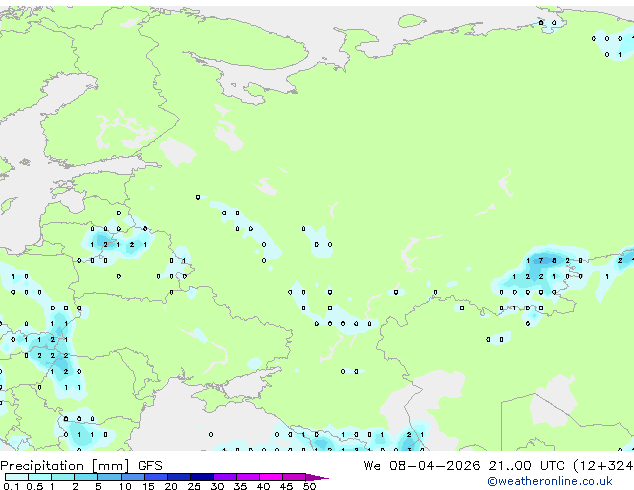Click the 0.5–1 mm legend swatch
Image resolution: width=634 pixels, height=490 pixels.
pos(40,477)
